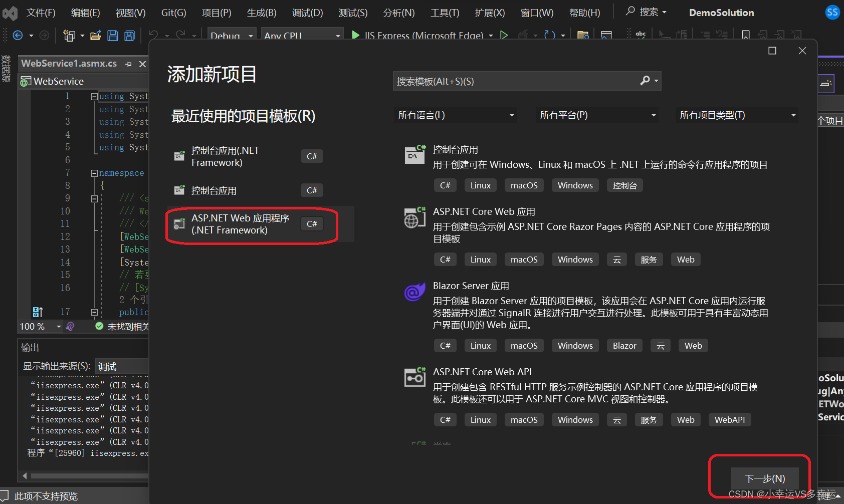Click the Console App template icon in list
Screen dimensions: 844x504
[415, 154]
